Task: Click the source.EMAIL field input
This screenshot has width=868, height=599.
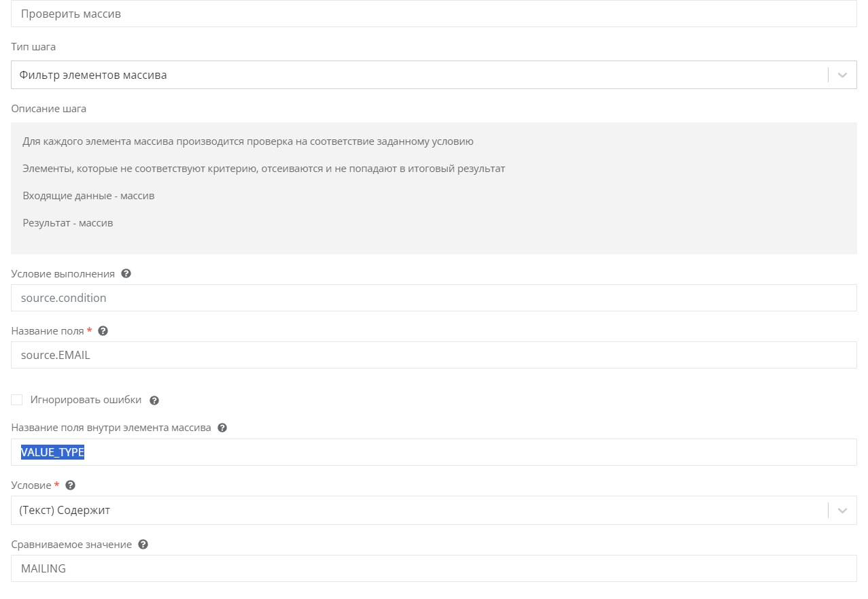Action: coord(434,355)
